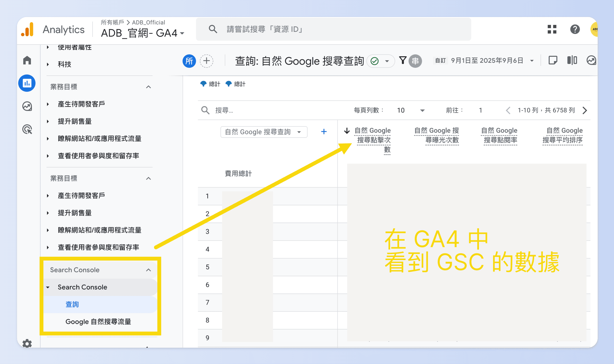Add a comparison with the dashed plus button
The image size is (614, 364).
(x=206, y=61)
